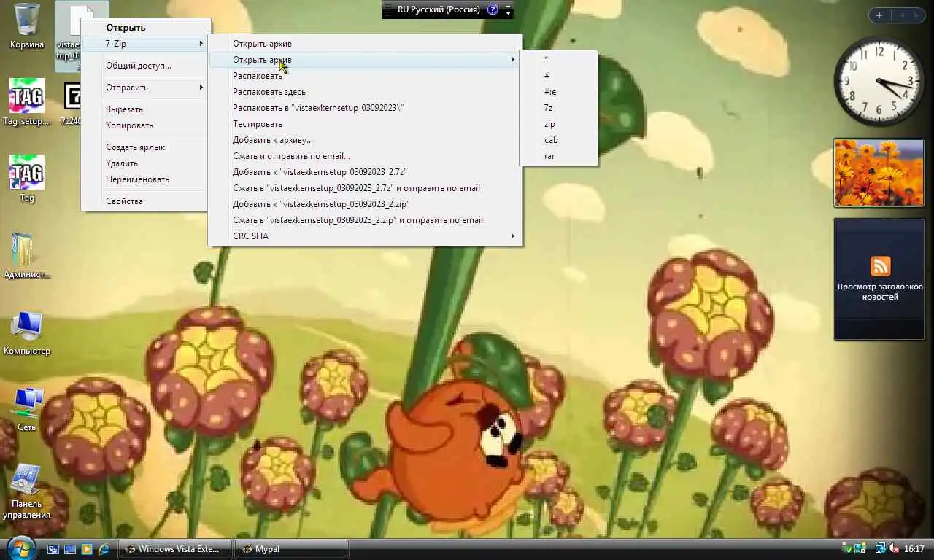934x560 pixels.
Task: Click sidebar next gadgets page arrow
Action: tap(916, 15)
